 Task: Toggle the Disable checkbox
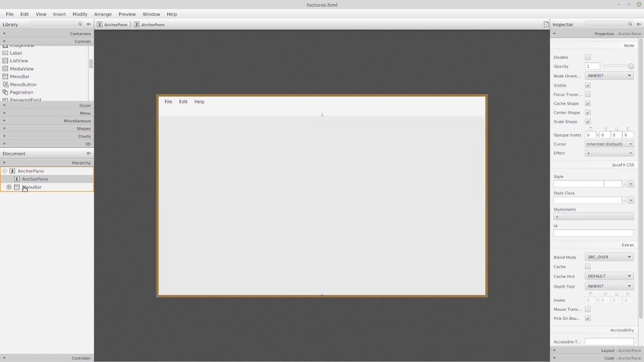(588, 57)
